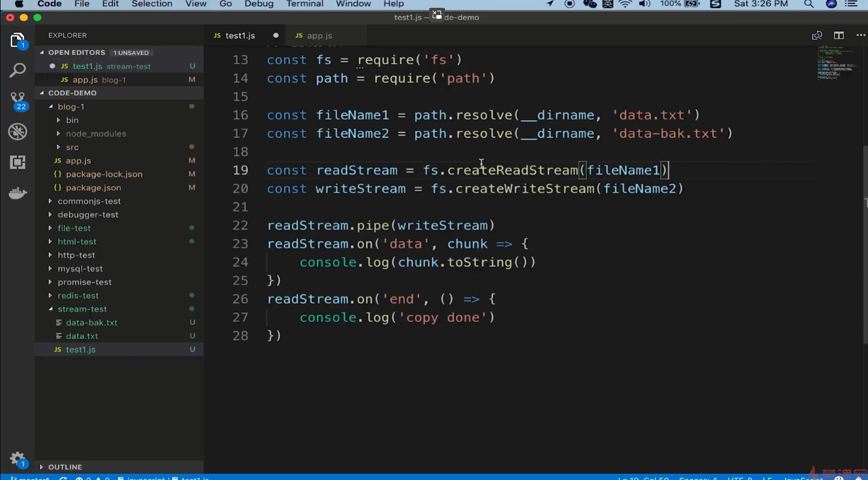The image size is (868, 480).
Task: Split the editor to the right
Action: 838,35
